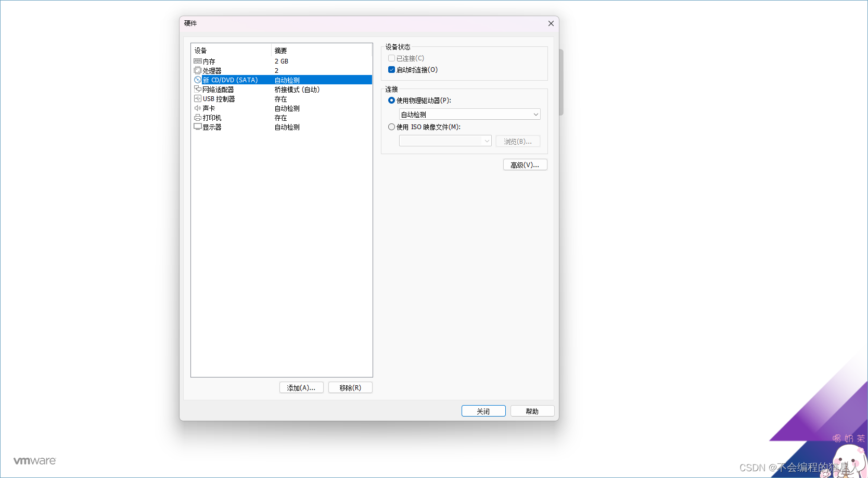Open the physical drive selection list
The image size is (868, 478).
(x=535, y=114)
